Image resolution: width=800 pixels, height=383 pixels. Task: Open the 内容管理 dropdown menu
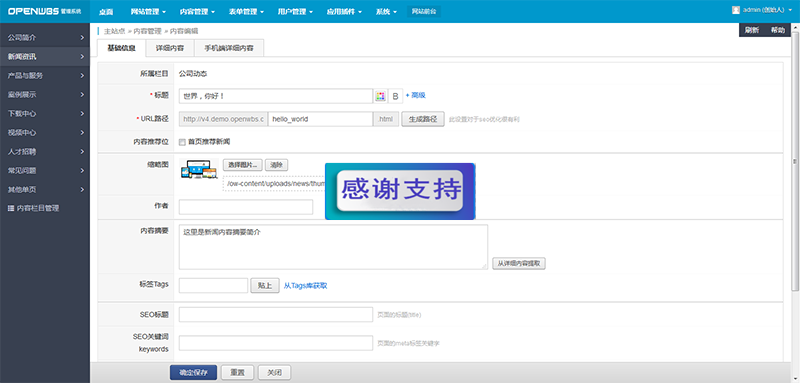coord(197,11)
